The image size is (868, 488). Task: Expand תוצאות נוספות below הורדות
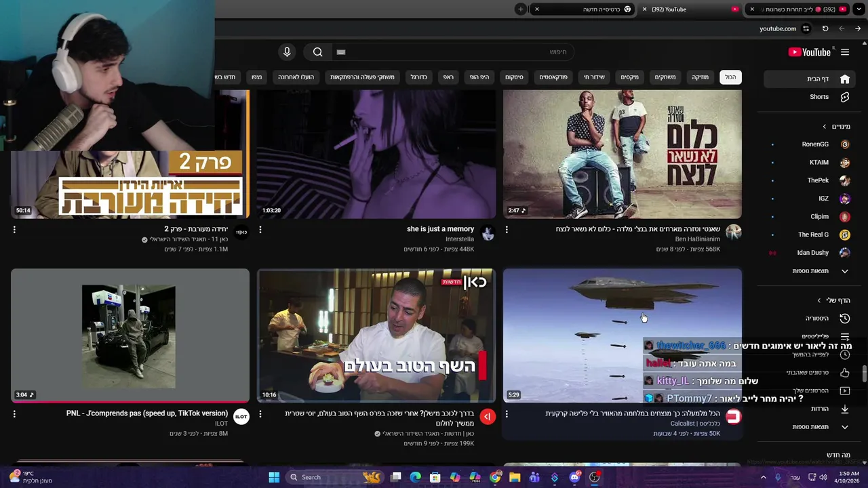click(x=811, y=427)
